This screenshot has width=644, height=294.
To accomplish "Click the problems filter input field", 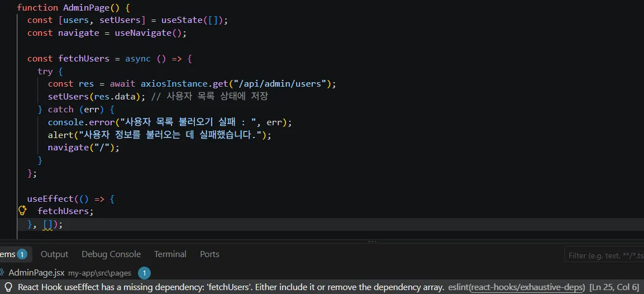I will point(604,255).
